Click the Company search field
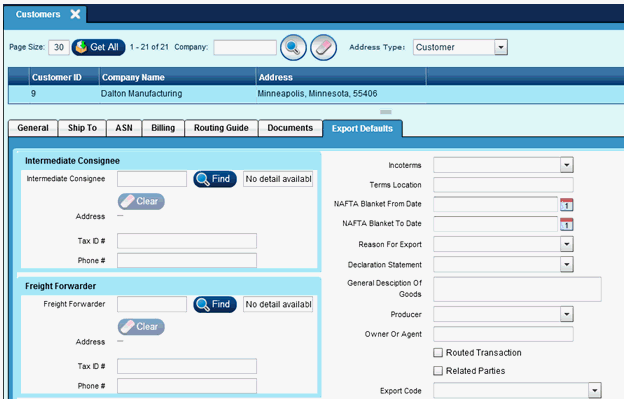The image size is (624, 399). coord(245,47)
